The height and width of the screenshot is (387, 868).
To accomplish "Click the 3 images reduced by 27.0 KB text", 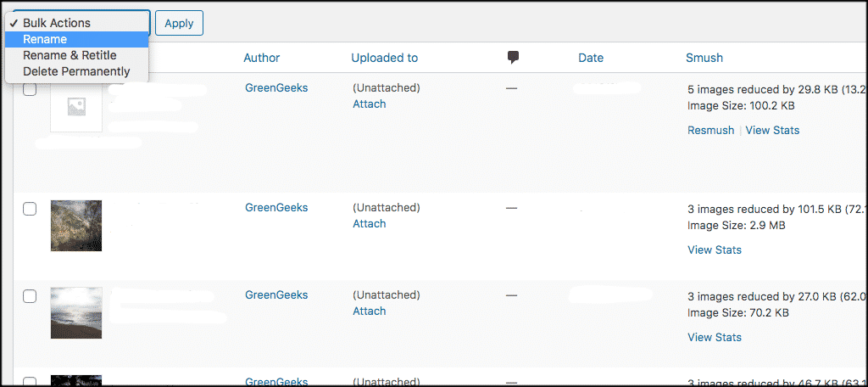I will click(x=776, y=297).
